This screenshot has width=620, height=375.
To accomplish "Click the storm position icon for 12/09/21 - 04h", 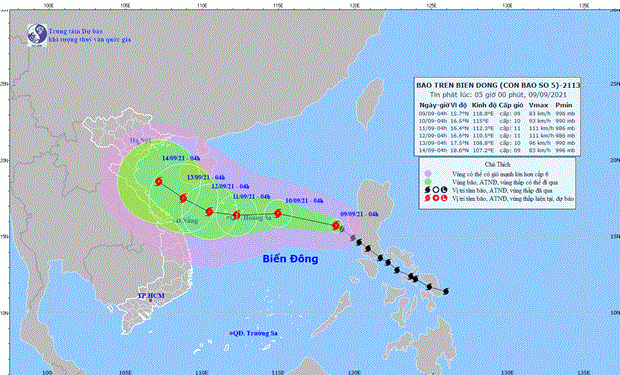I will point(209,212).
